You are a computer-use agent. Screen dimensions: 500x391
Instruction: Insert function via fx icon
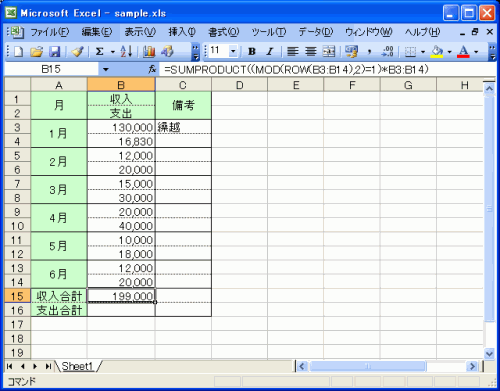pos(152,69)
